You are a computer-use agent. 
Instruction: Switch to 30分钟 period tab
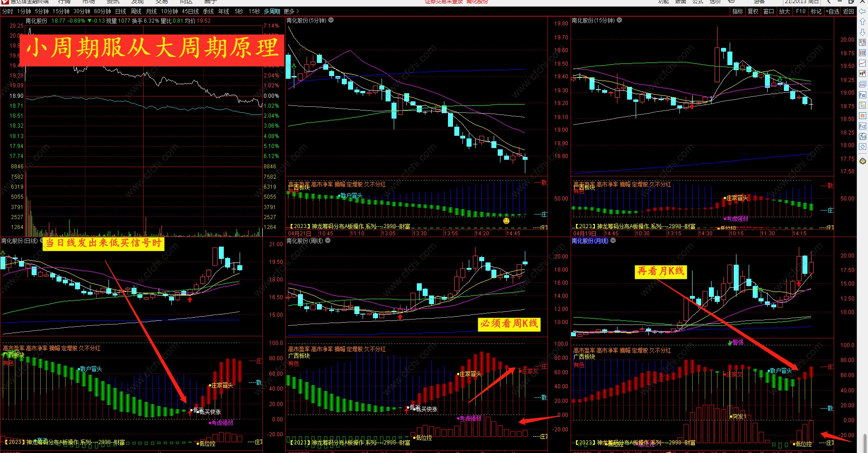point(82,11)
